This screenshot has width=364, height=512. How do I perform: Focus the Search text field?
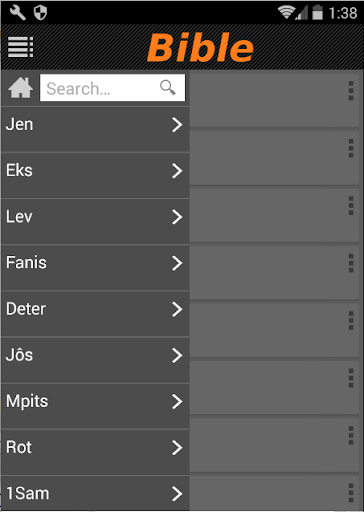(x=112, y=88)
